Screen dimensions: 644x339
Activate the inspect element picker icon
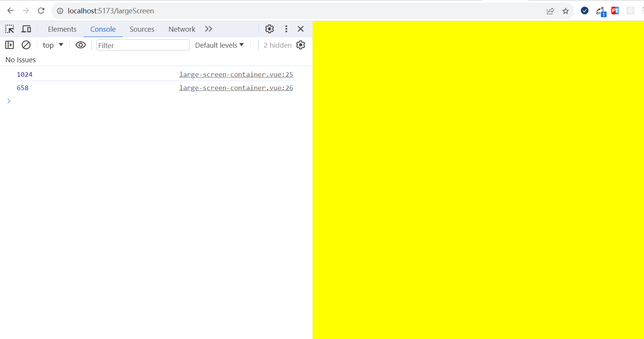coord(10,29)
